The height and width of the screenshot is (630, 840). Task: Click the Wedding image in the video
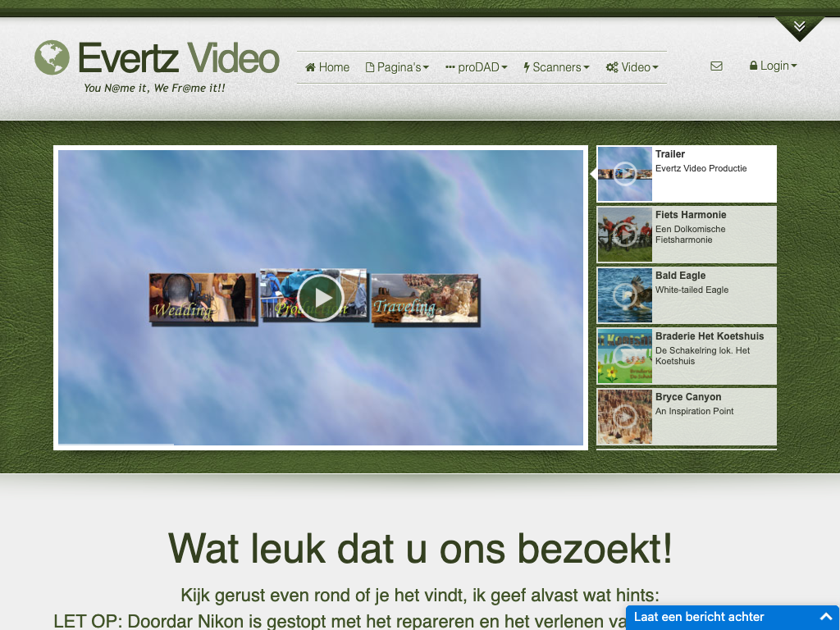tap(202, 299)
